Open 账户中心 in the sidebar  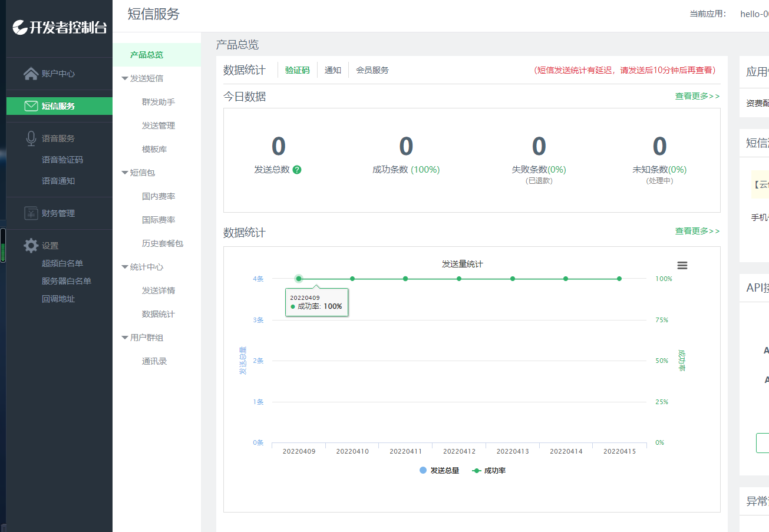59,74
